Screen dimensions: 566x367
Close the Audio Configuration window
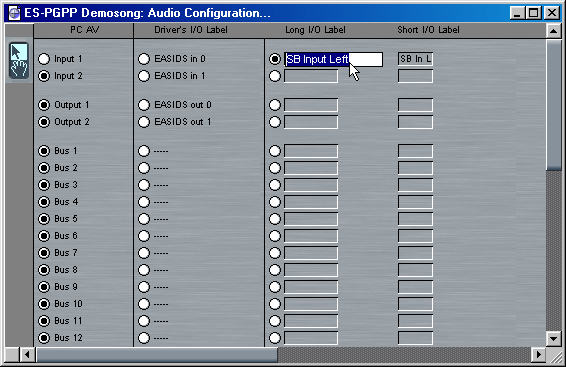pyautogui.click(x=552, y=13)
